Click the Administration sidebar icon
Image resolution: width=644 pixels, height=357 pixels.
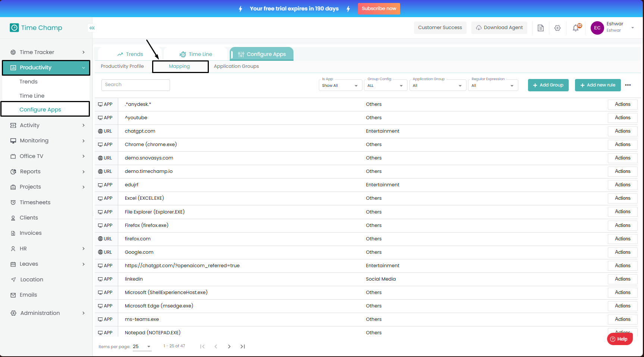13,313
